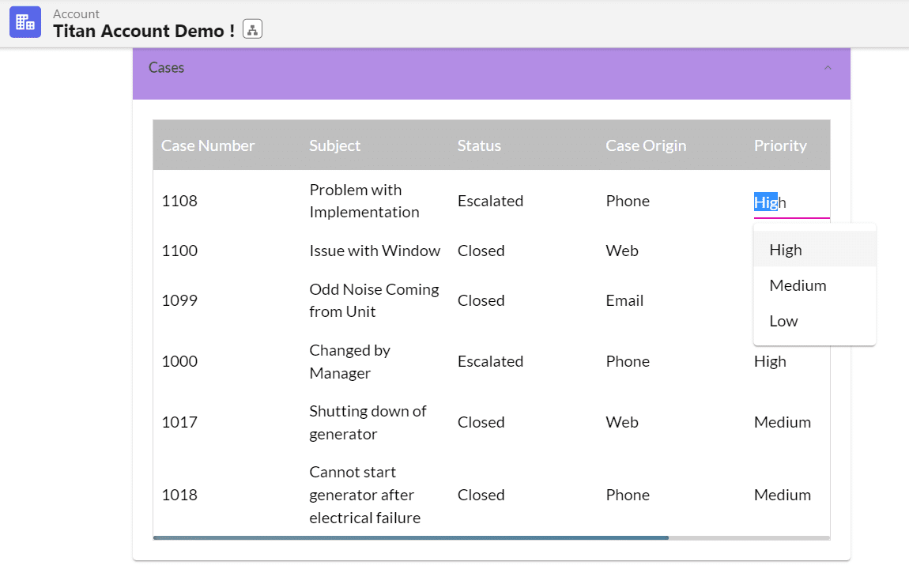
Task: Click the Account building icon
Action: pyautogui.click(x=25, y=22)
